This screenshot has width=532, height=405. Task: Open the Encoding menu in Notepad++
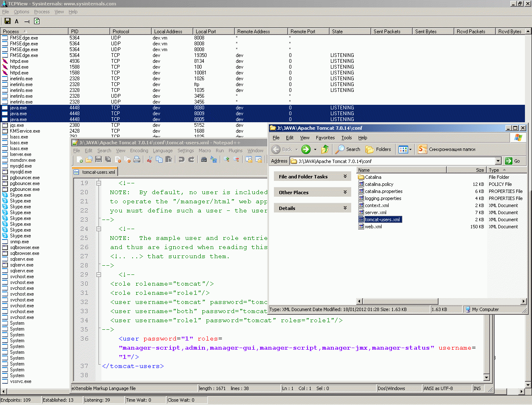pyautogui.click(x=139, y=151)
